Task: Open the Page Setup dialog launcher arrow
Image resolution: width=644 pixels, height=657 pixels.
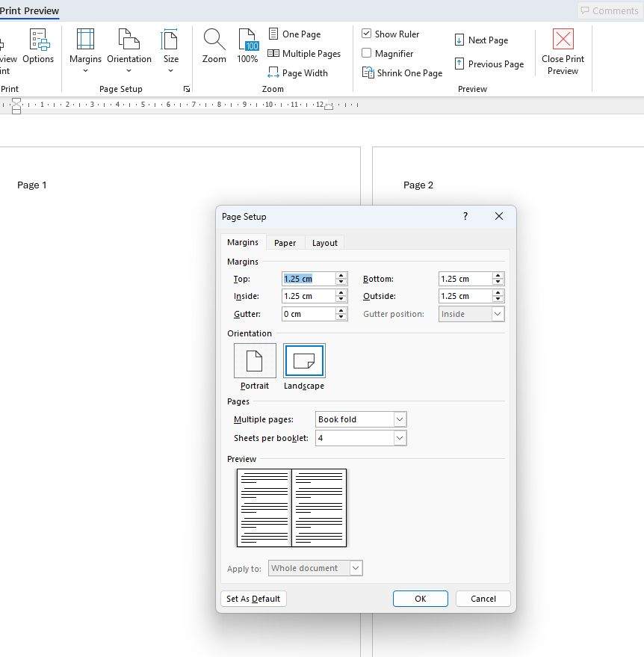Action: [x=187, y=89]
